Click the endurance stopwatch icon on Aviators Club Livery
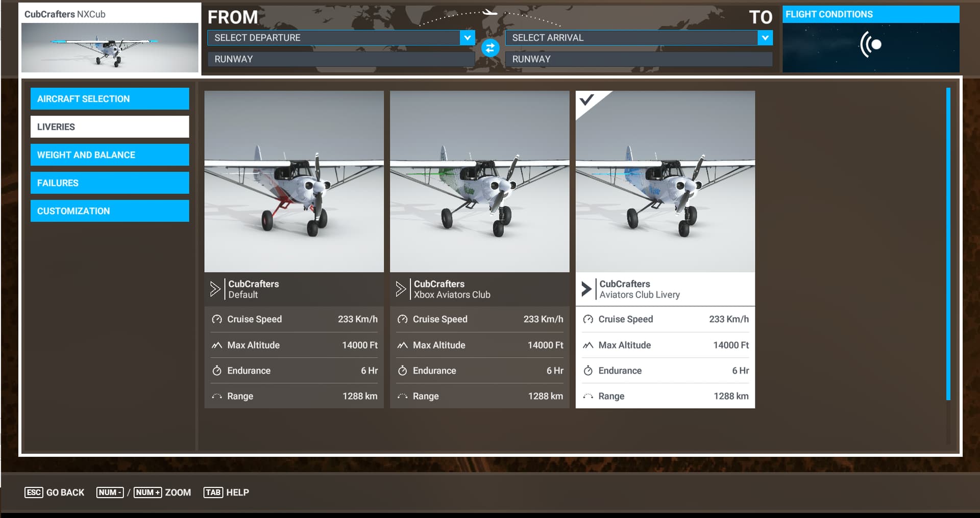980x518 pixels. tap(587, 371)
